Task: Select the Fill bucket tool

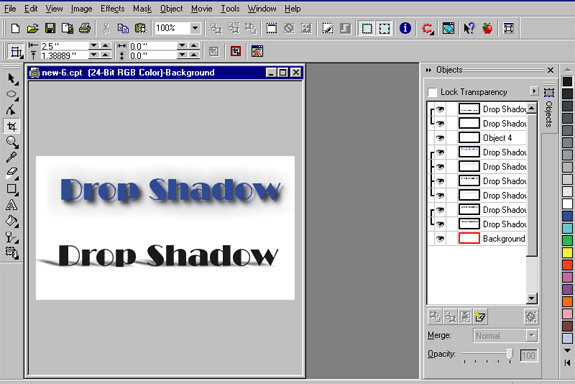Action: [x=11, y=221]
